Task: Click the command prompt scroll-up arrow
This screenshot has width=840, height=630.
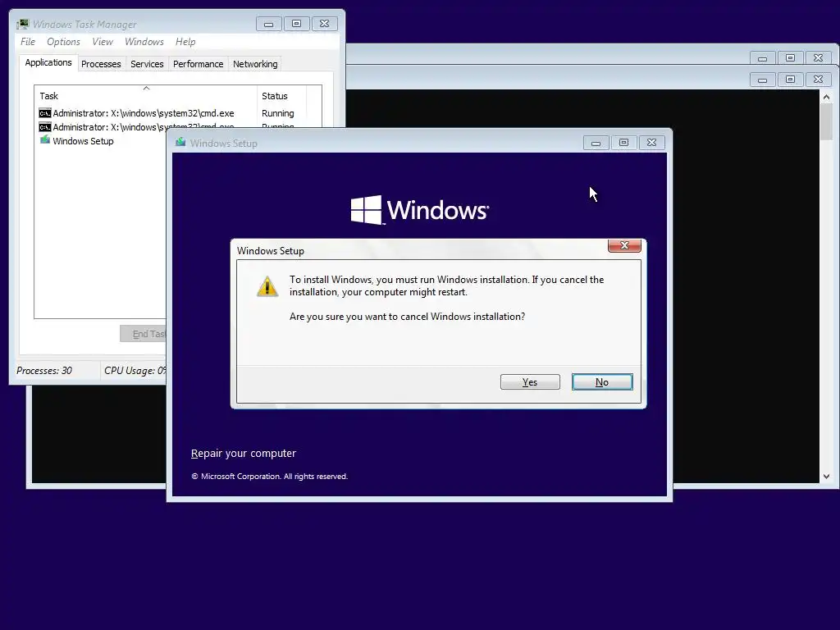Action: (x=826, y=97)
